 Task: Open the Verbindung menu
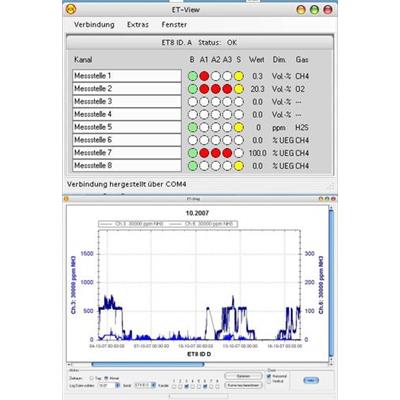(x=94, y=25)
